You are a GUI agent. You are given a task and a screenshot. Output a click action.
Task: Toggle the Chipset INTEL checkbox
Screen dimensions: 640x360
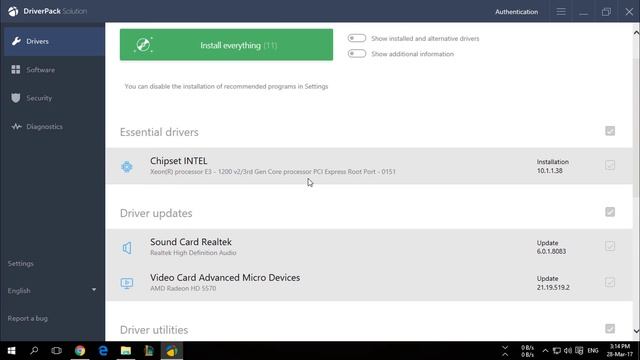click(610, 165)
